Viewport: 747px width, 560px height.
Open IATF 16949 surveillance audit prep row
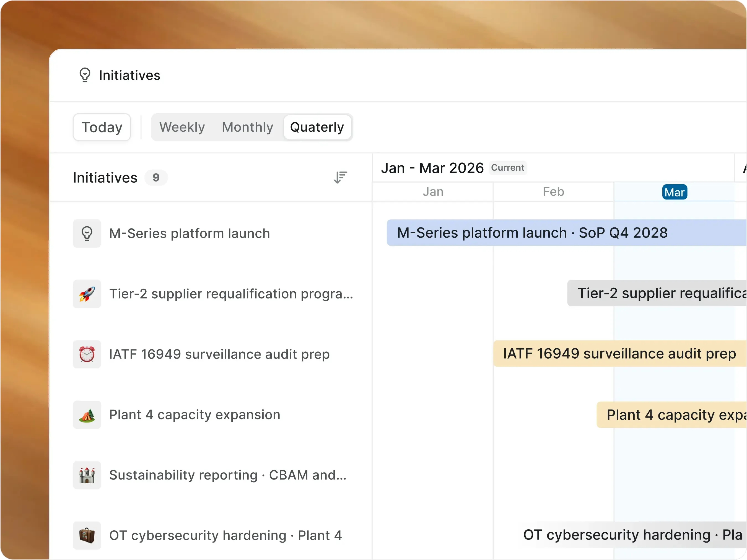211,354
